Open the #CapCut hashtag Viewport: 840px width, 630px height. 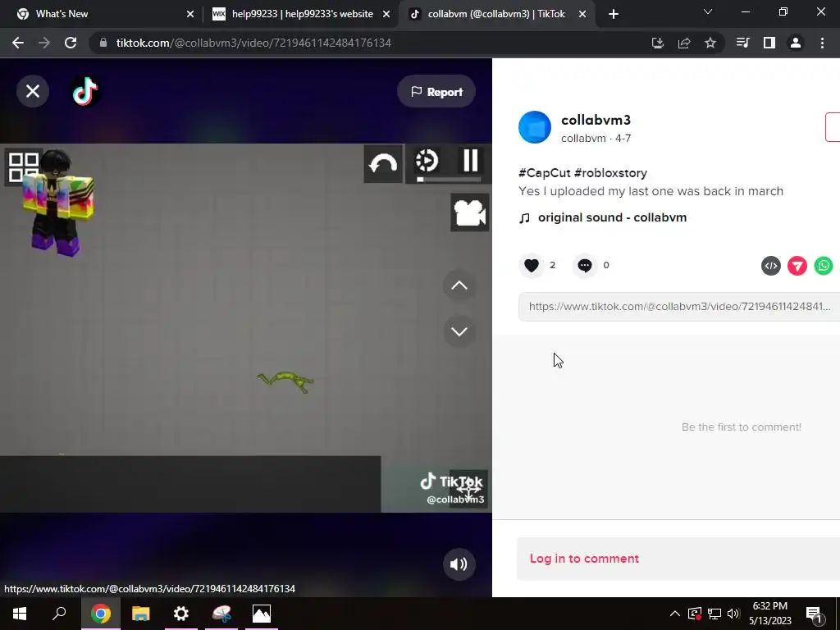click(545, 173)
